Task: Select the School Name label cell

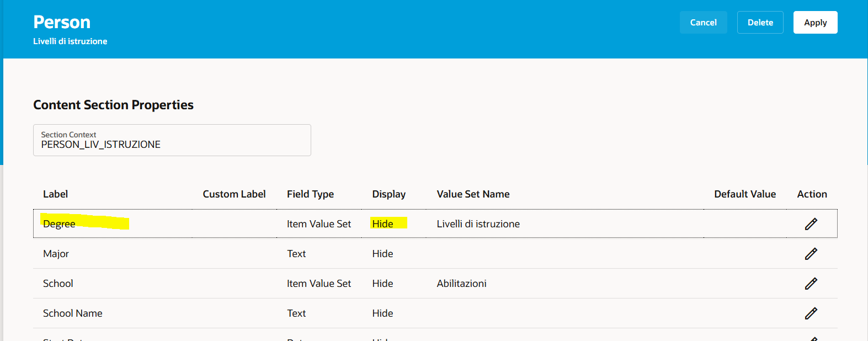Action: (x=73, y=313)
